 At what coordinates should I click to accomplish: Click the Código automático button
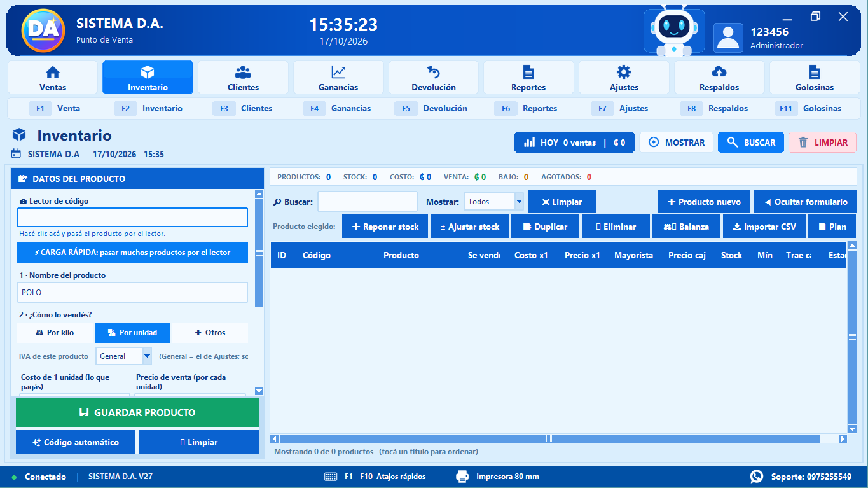pos(76,442)
